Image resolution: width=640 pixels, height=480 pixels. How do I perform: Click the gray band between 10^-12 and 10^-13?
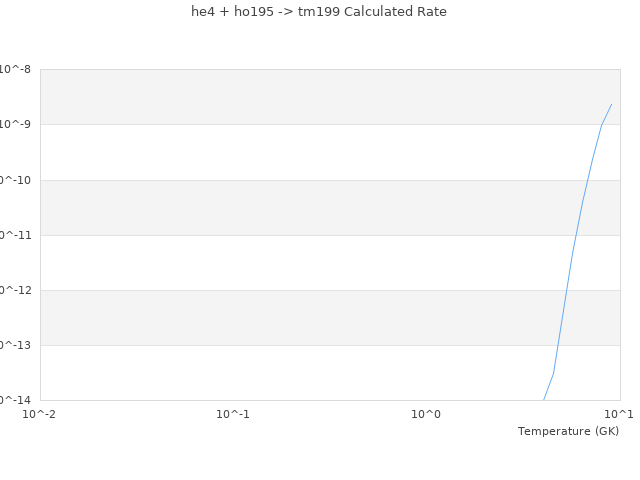[x=300, y=318]
